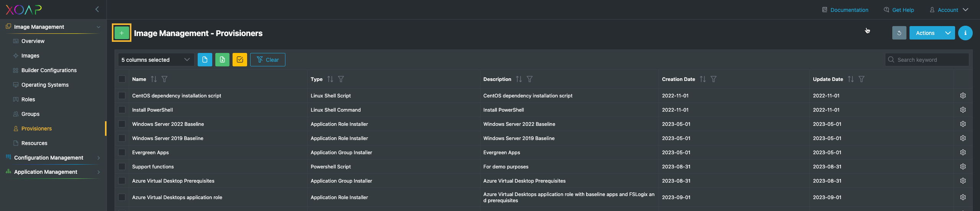Focus the Search keyword field
This screenshot has width=980, height=211.
pos(927,60)
